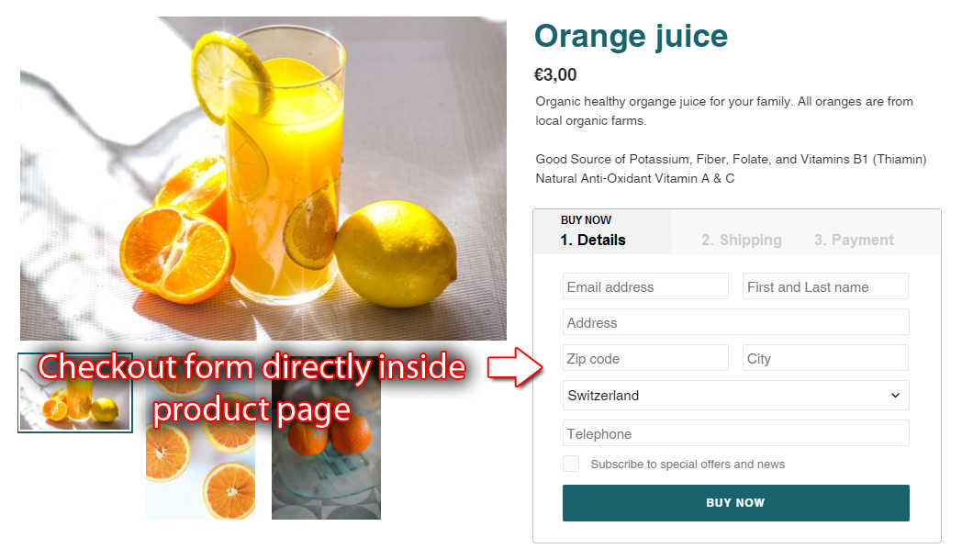Screen dimensions: 962x560
Task: Check Subscribe to special offers and news
Action: (x=571, y=464)
